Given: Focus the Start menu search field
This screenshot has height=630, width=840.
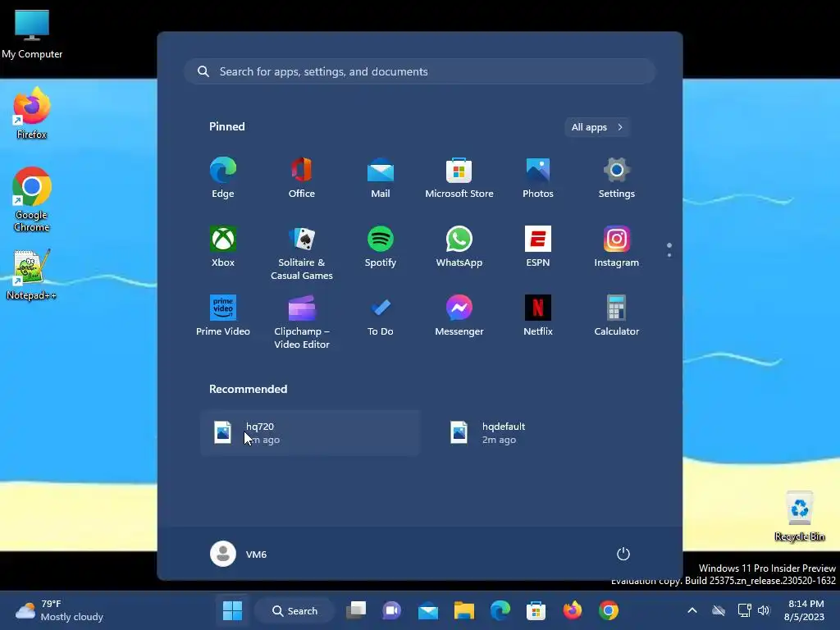Looking at the screenshot, I should [x=420, y=71].
